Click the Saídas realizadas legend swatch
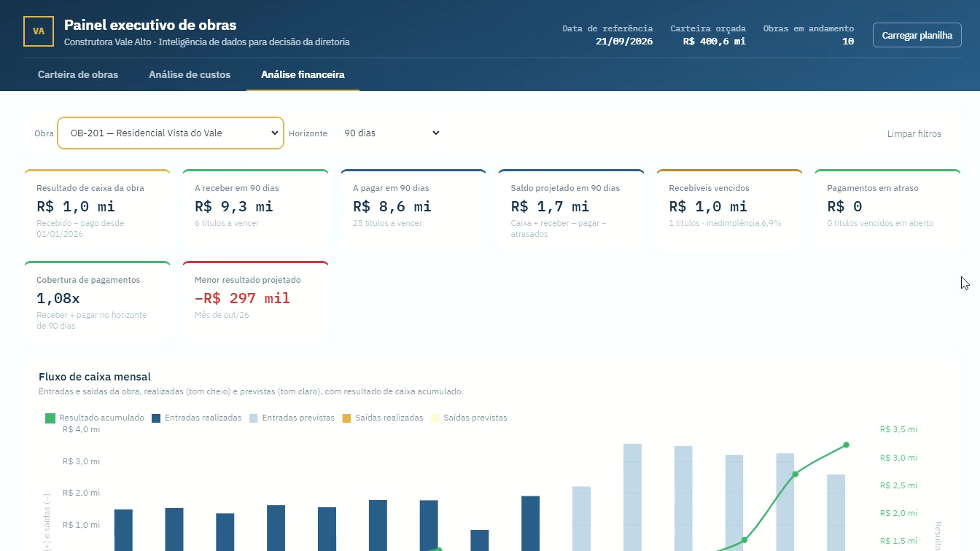 (347, 418)
